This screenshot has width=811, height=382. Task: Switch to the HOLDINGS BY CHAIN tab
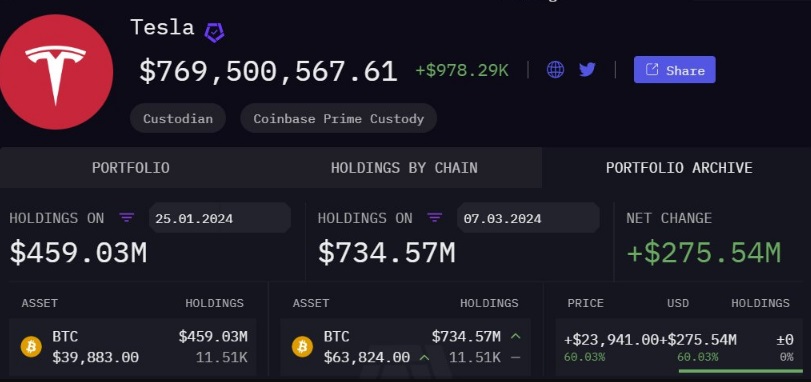(x=404, y=167)
